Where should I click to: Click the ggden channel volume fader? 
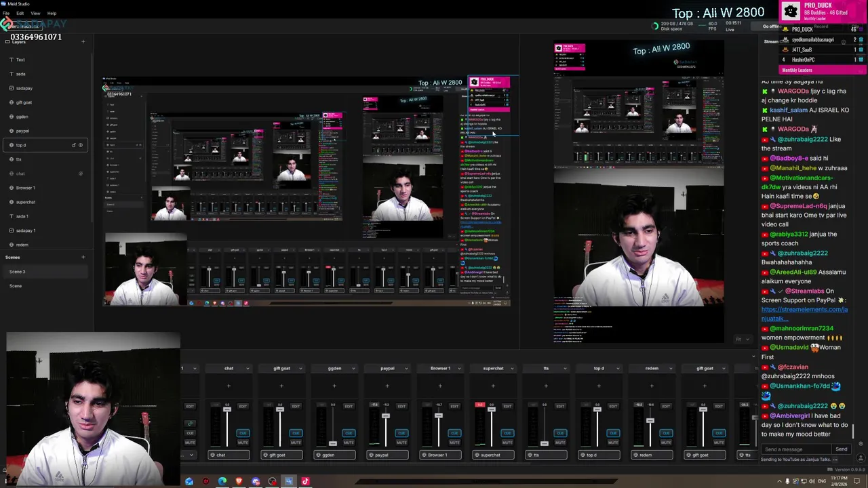pyautogui.click(x=332, y=443)
